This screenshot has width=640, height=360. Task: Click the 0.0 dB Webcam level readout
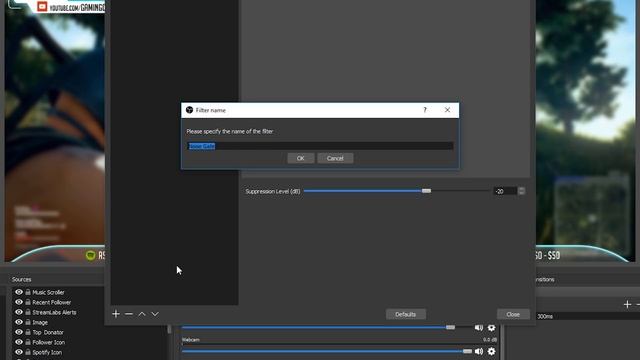click(x=490, y=340)
